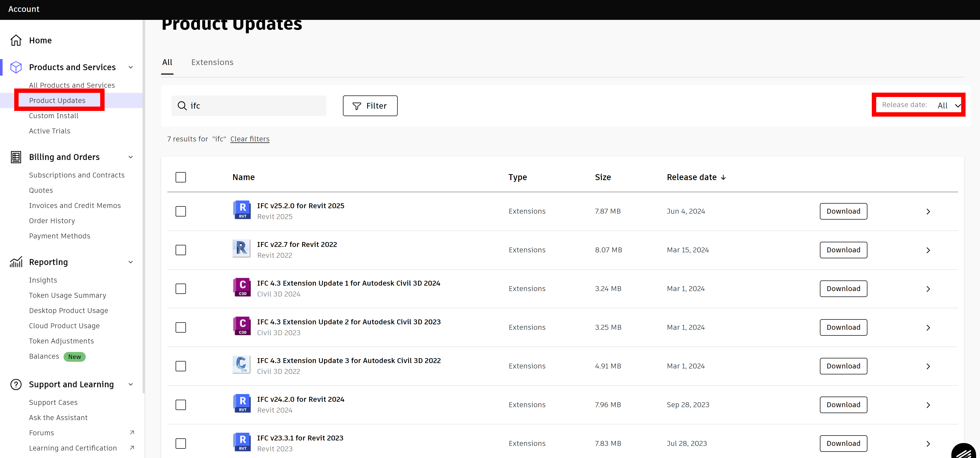This screenshot has width=980, height=458.
Task: Open the Release date All dropdown
Action: tap(948, 105)
